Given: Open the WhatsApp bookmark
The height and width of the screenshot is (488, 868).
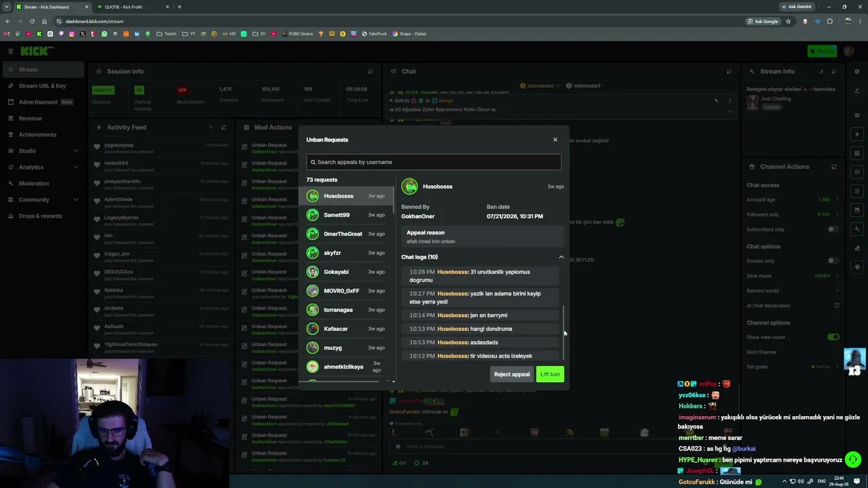Looking at the screenshot, I should point(104,34).
